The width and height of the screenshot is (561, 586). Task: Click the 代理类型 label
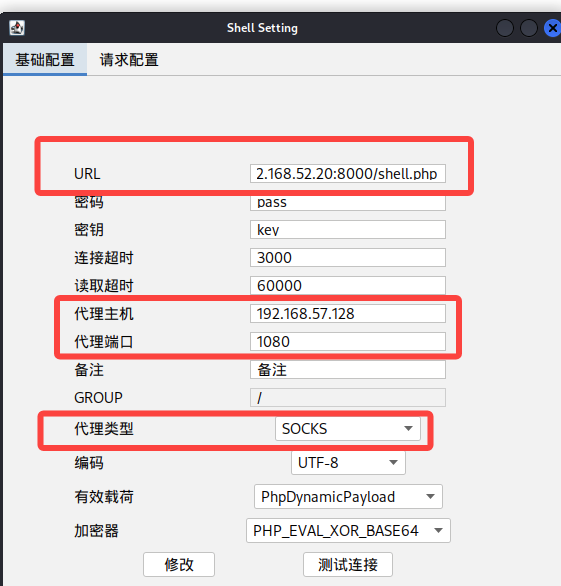pyautogui.click(x=104, y=429)
